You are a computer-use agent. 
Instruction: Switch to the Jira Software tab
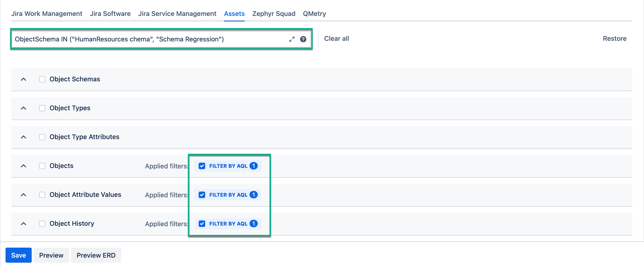coord(110,13)
